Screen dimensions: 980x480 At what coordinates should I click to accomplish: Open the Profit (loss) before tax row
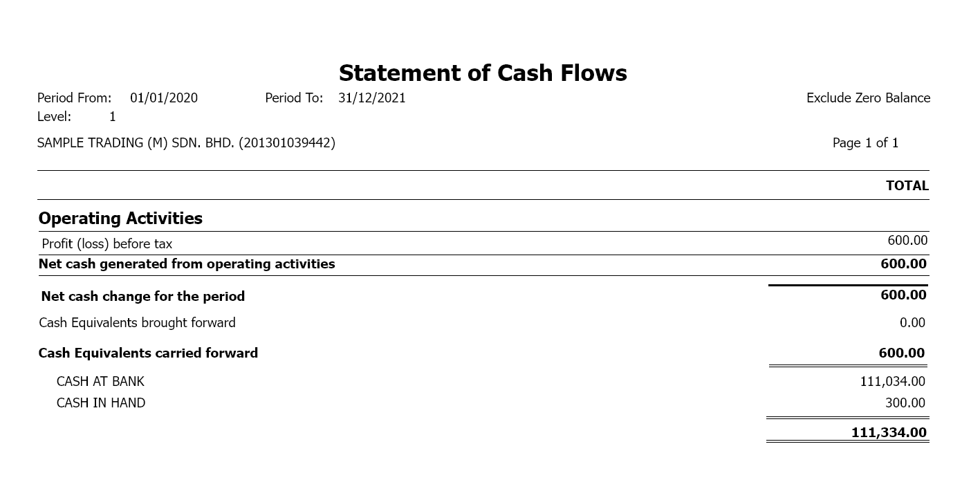[x=107, y=243]
